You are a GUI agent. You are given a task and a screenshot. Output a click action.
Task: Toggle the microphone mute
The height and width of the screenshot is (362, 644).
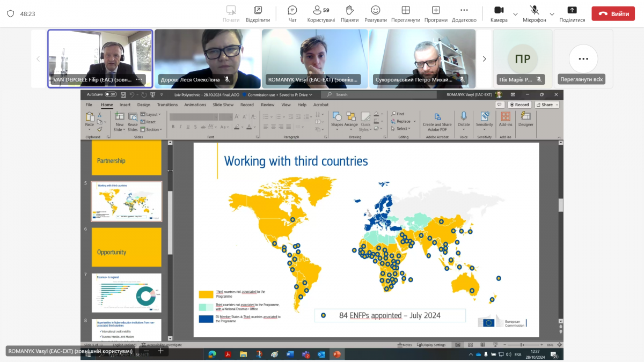[x=534, y=11]
